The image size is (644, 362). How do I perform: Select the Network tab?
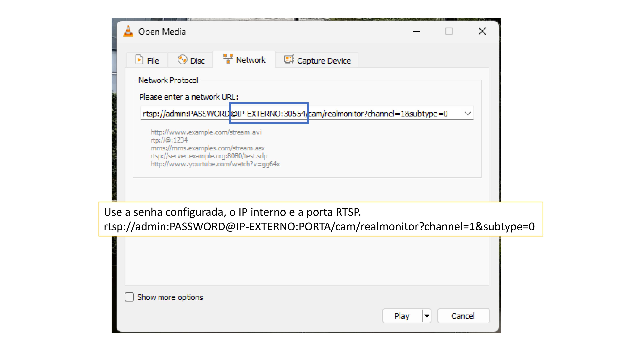point(251,60)
